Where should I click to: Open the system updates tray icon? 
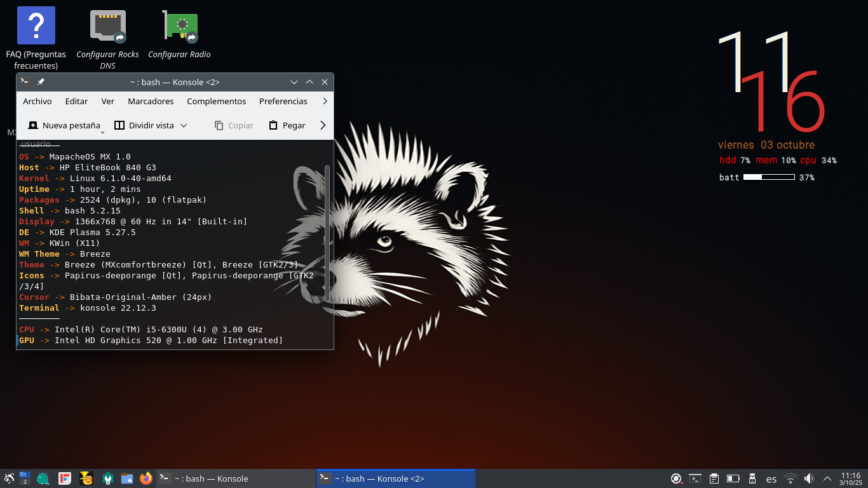pyautogui.click(x=677, y=478)
